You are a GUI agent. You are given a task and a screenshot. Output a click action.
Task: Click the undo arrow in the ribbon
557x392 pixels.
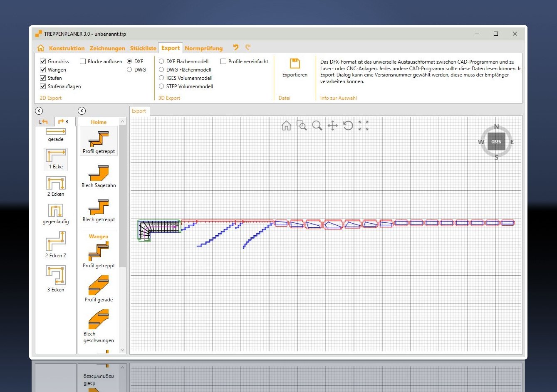(236, 48)
